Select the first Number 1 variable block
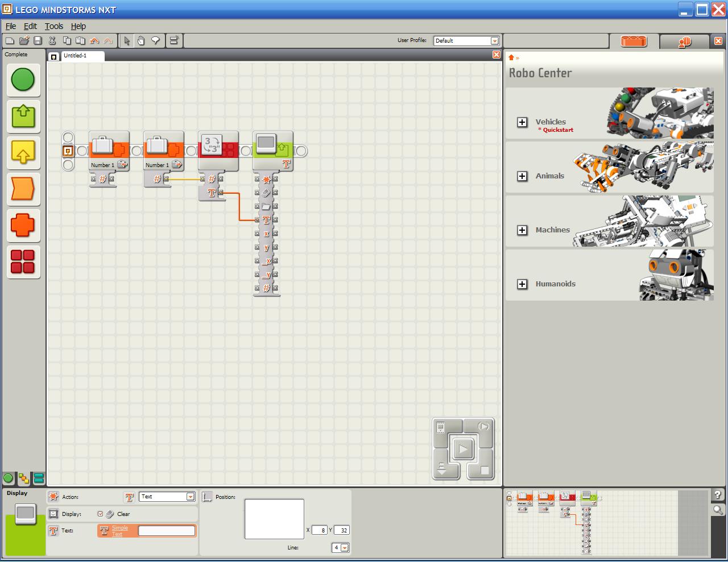This screenshot has width=728, height=562. (109, 151)
